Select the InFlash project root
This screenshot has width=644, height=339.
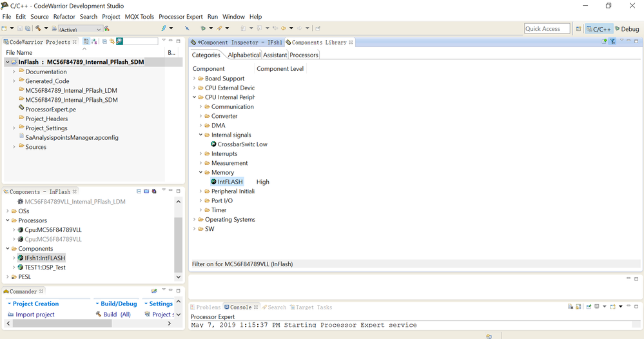click(x=81, y=62)
